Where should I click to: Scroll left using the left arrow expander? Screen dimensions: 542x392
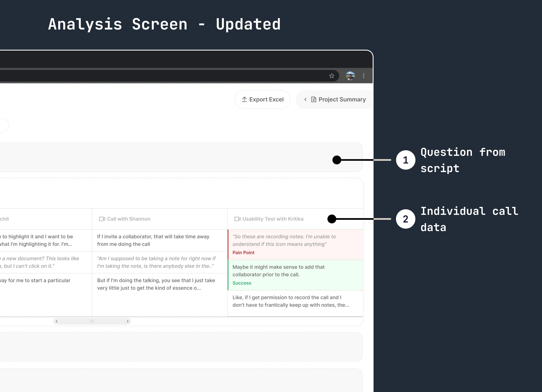[x=57, y=322]
